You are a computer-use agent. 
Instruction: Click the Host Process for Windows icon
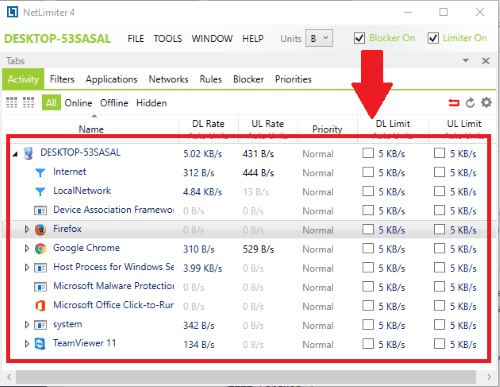[40, 268]
